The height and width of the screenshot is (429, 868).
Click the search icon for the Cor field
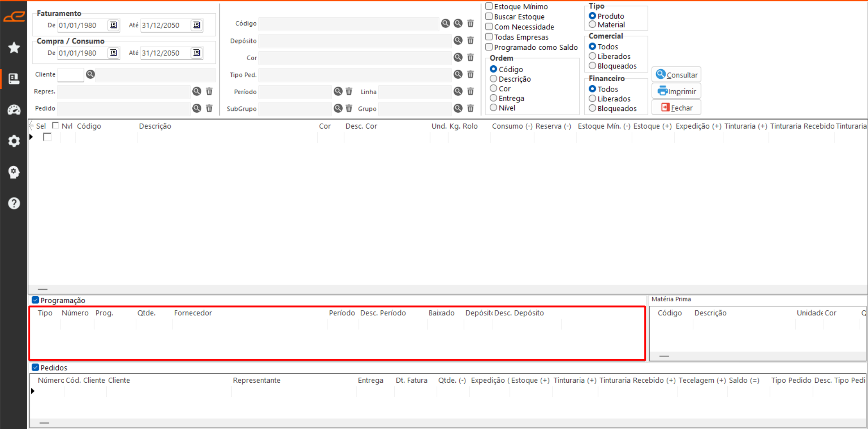point(458,58)
